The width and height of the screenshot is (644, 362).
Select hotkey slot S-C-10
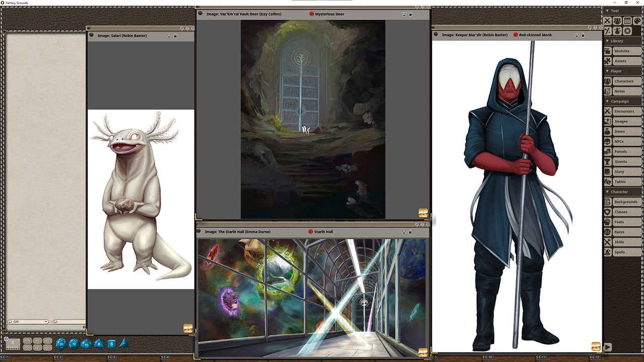point(487,357)
